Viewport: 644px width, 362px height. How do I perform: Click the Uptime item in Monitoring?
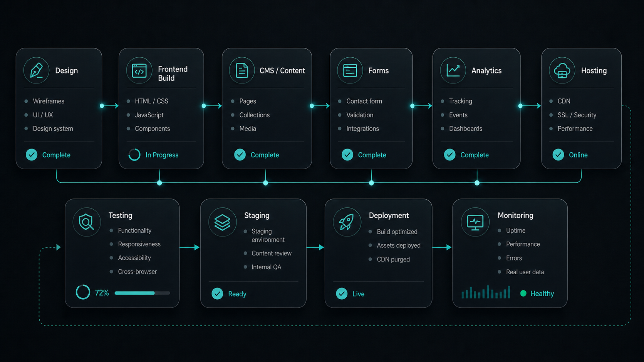tap(516, 230)
